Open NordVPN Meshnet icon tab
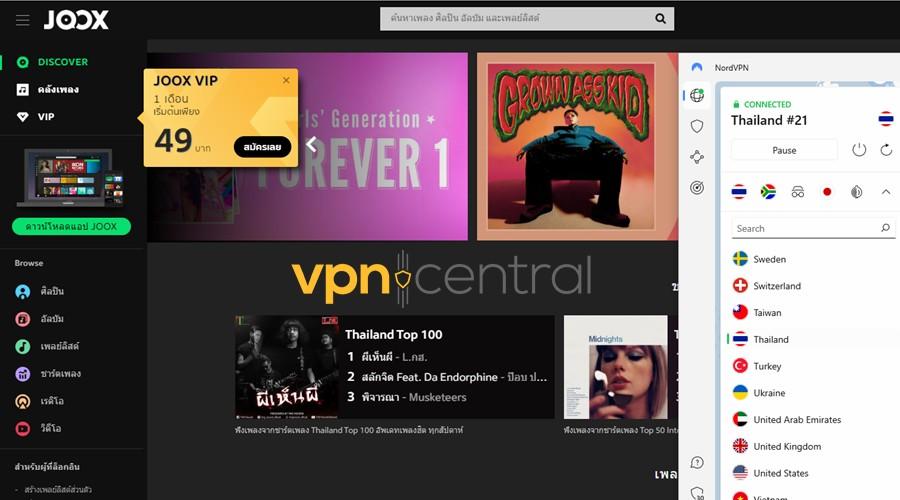Screen dimensions: 900x500 tap(697, 157)
